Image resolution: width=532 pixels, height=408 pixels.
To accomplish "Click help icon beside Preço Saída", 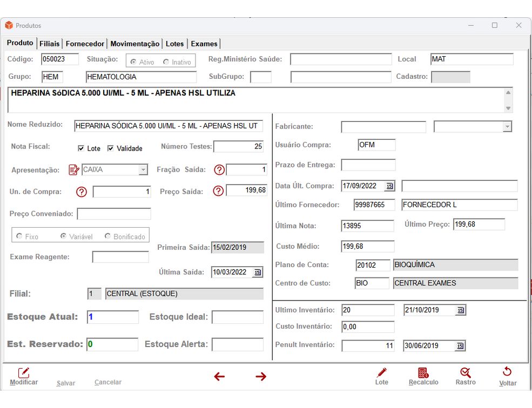I will [x=219, y=191].
